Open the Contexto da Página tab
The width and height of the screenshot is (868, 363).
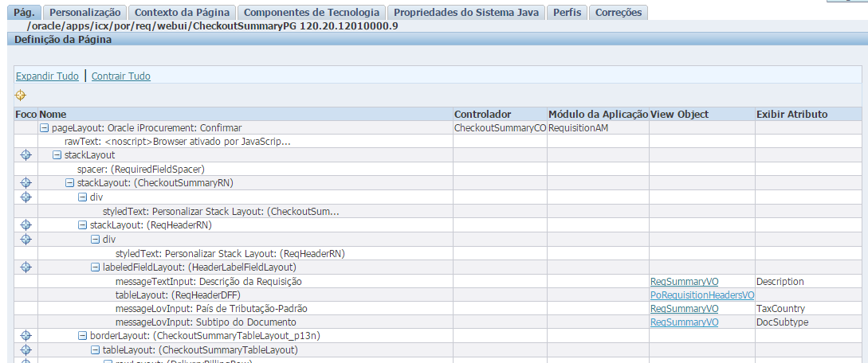tap(182, 12)
